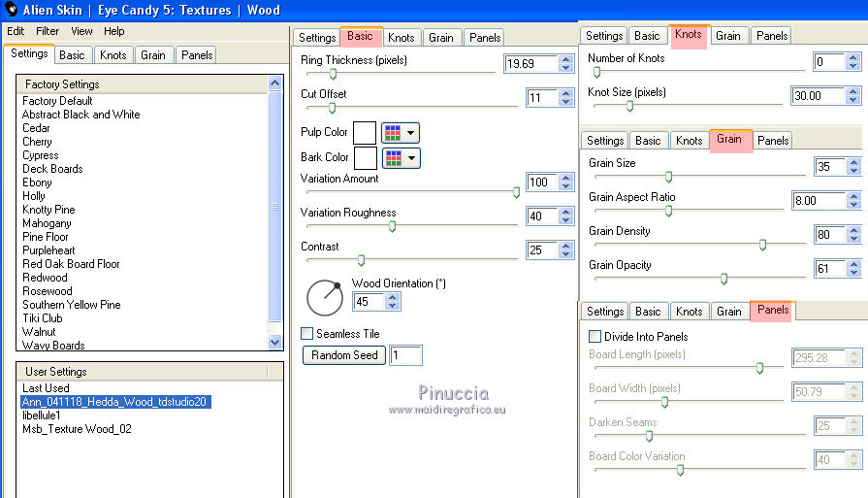Open the Bark Color palette dropdown
The width and height of the screenshot is (868, 498).
pyautogui.click(x=402, y=158)
